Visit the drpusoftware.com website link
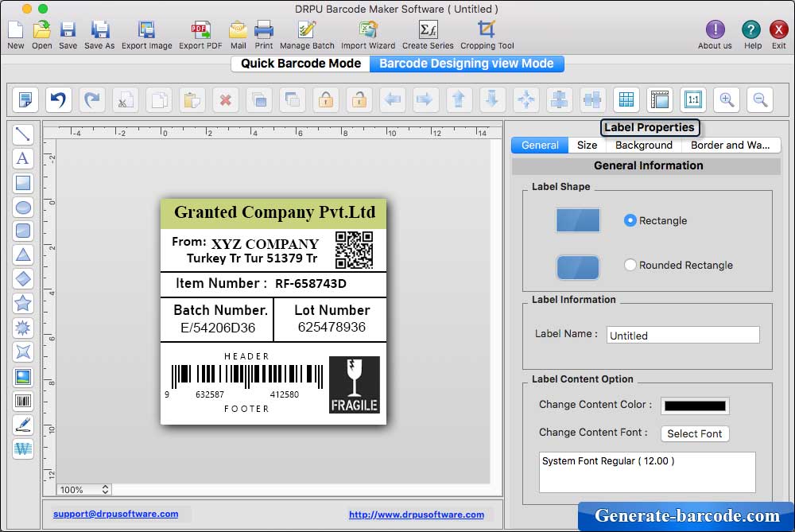 [x=417, y=515]
